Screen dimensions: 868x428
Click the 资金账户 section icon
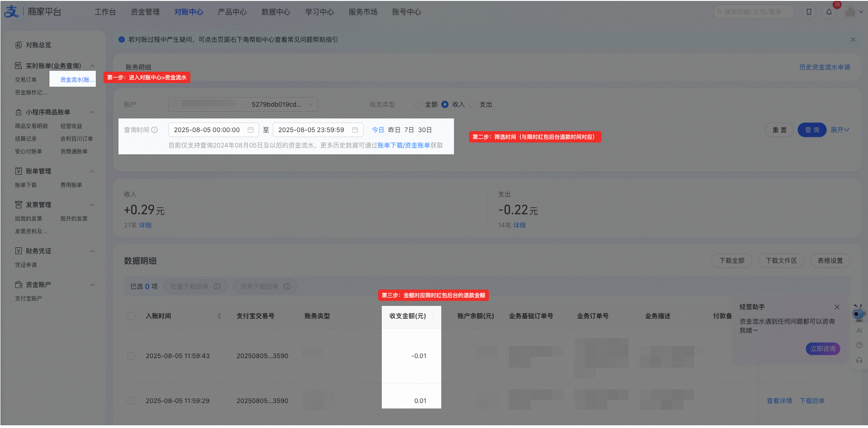[19, 285]
